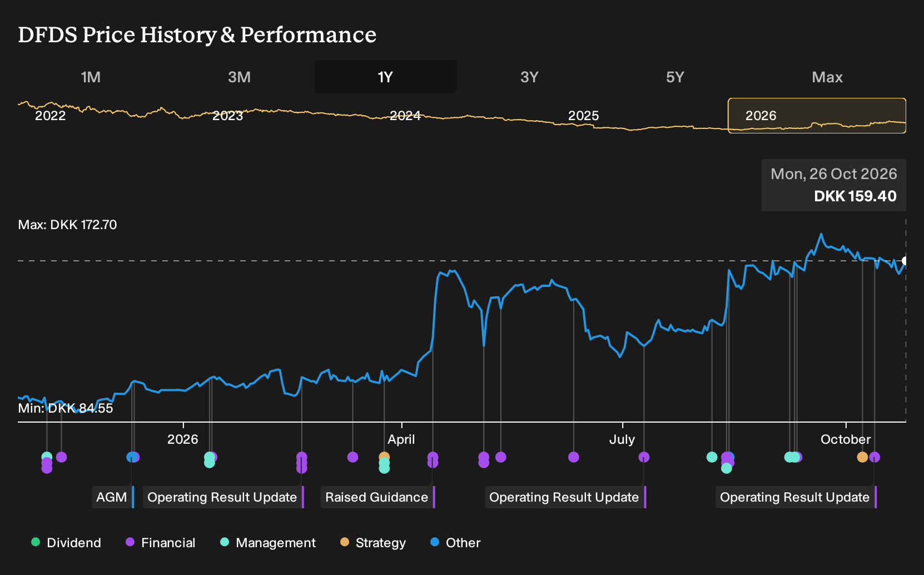Open the Operating Result Update label below July
Viewport: 924px width, 575px height.
[565, 497]
